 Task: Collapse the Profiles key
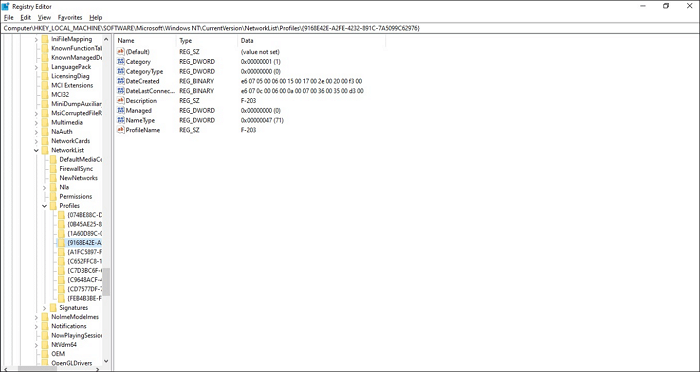(44, 206)
